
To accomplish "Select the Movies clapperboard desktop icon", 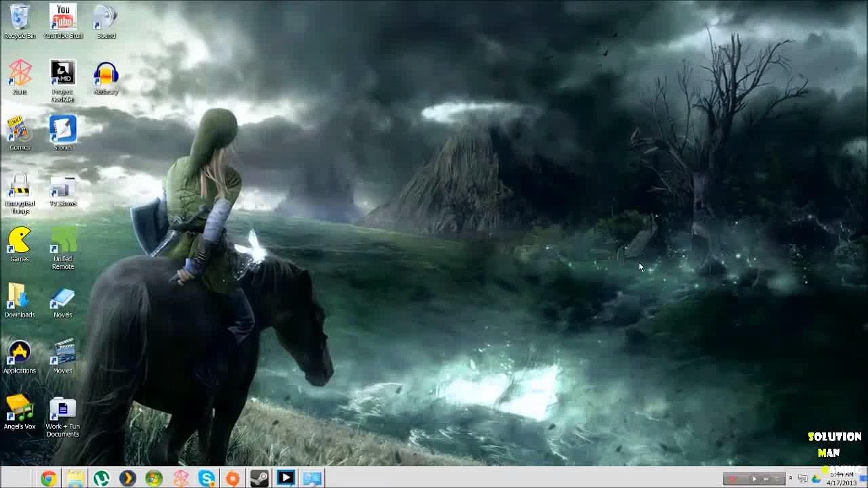I will point(62,357).
